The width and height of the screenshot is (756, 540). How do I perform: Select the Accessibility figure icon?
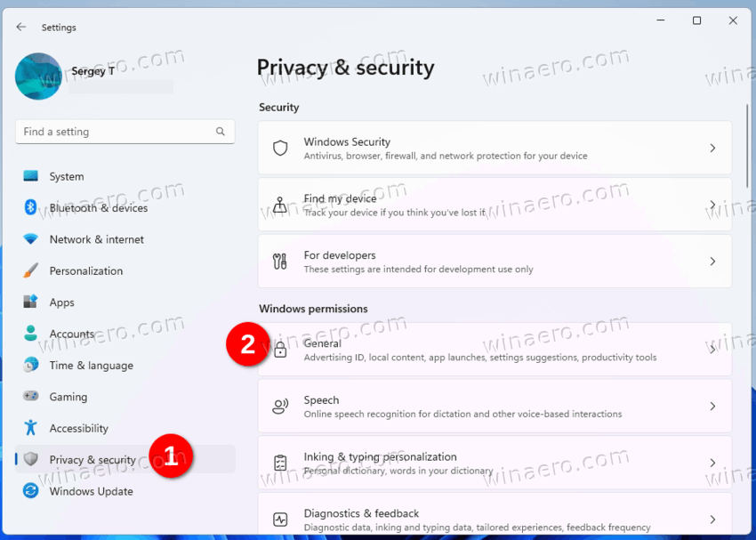click(30, 428)
